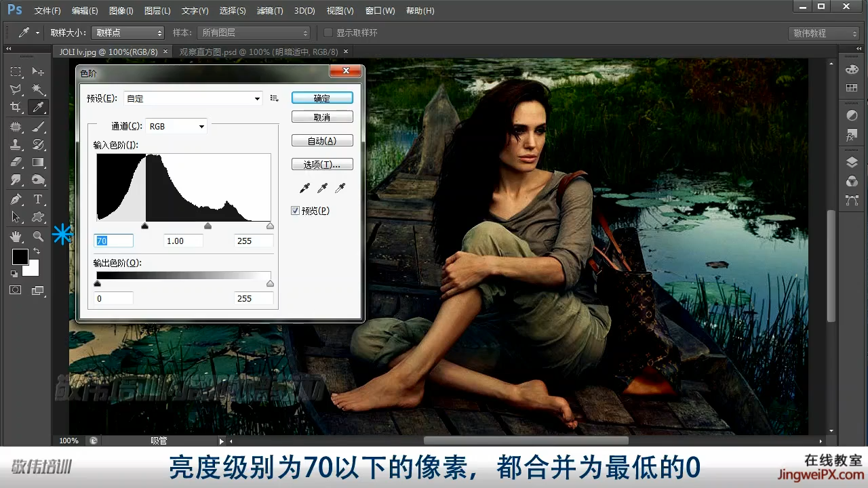The width and height of the screenshot is (868, 488).
Task: Open the 滤镜(T) menu
Action: (x=270, y=11)
